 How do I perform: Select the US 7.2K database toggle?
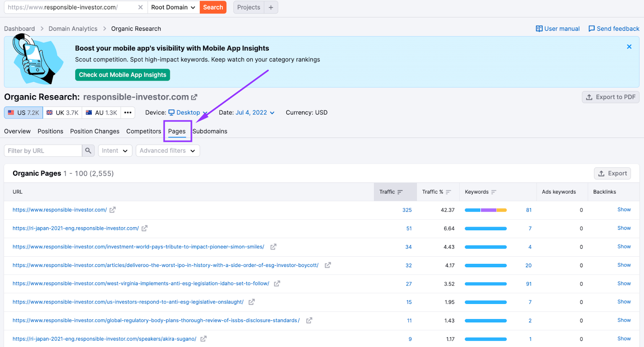24,113
